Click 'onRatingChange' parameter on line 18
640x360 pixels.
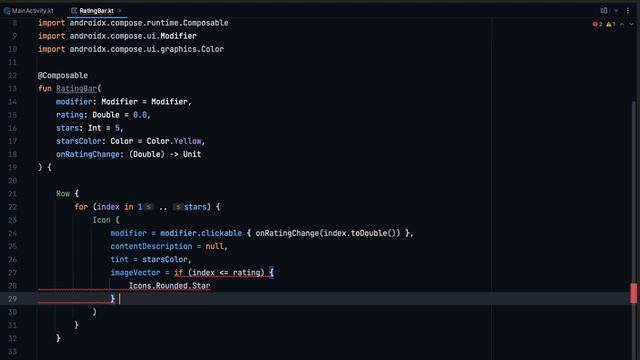point(88,154)
